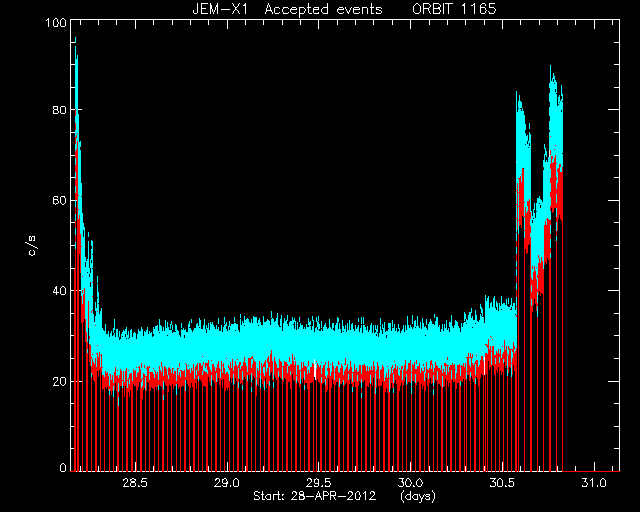Click the y-axis label 'c/s'

[x=32, y=246]
